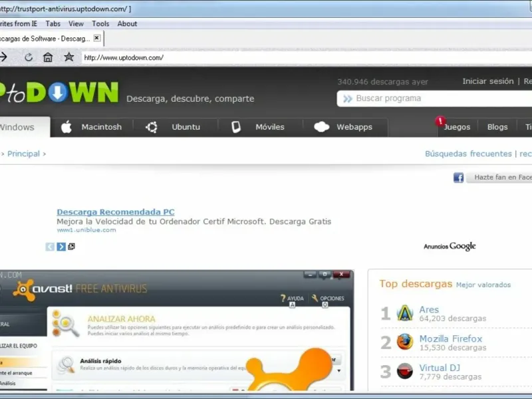Click the mobile phone icon beside Móviles
Screen dimensions: 532x399
236,127
